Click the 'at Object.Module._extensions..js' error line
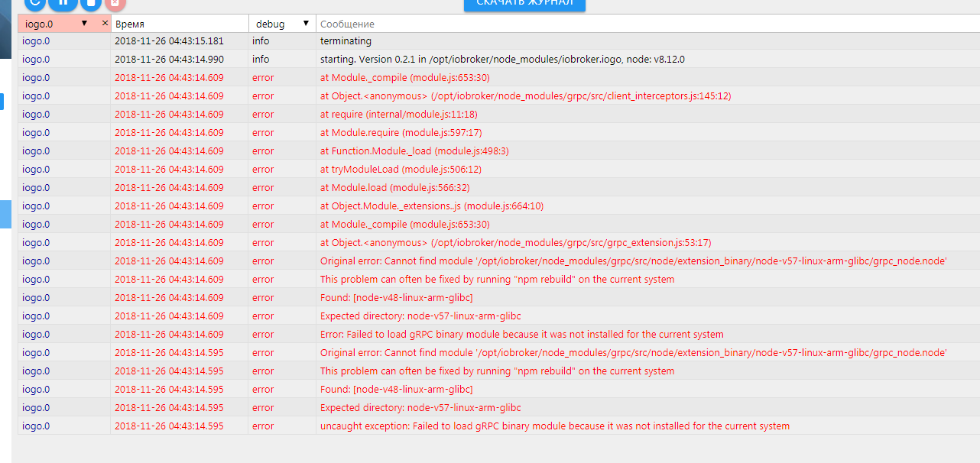 432,206
